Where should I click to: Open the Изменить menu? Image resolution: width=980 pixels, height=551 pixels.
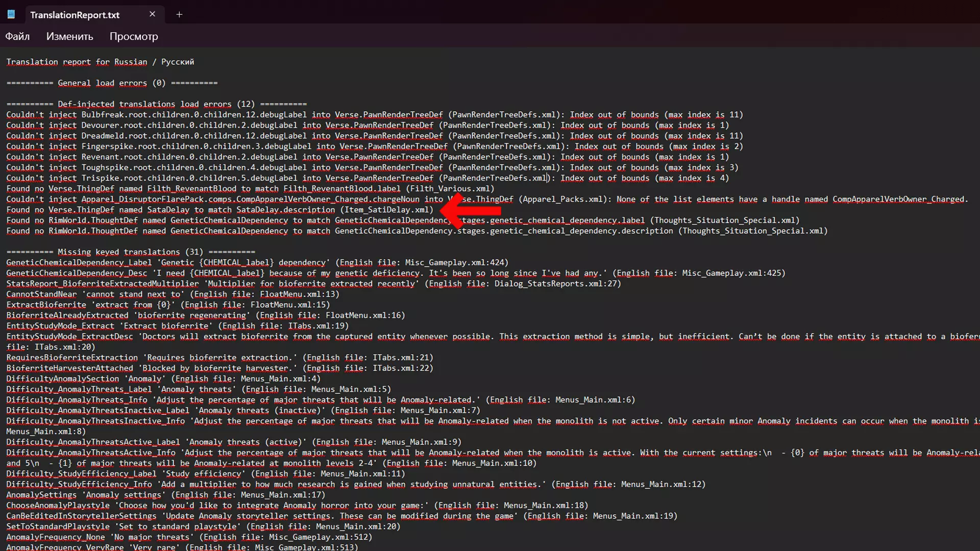click(69, 36)
